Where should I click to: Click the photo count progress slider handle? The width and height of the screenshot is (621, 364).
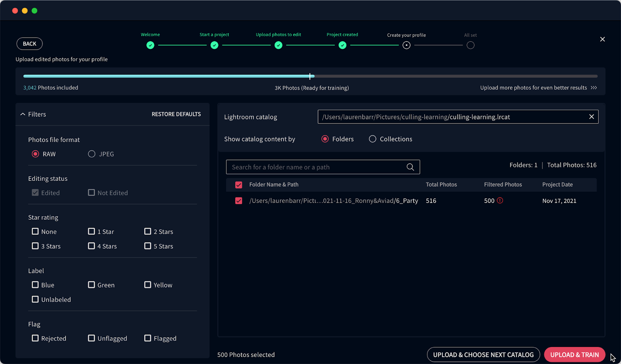click(x=310, y=76)
